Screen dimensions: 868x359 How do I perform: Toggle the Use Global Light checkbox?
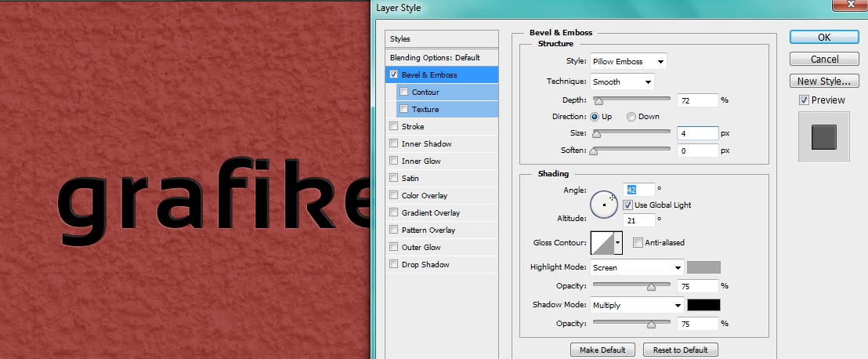click(627, 205)
